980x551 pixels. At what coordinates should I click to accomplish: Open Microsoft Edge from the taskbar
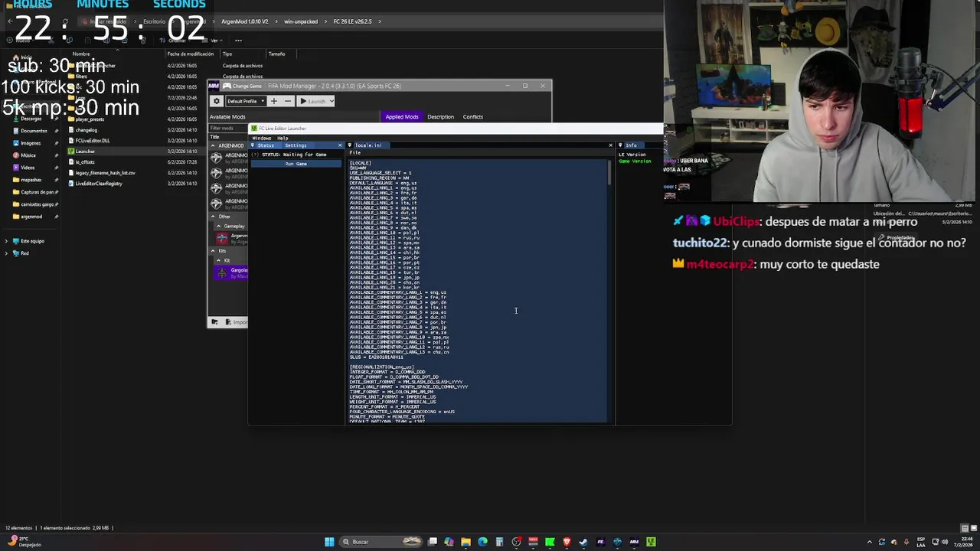click(482, 542)
